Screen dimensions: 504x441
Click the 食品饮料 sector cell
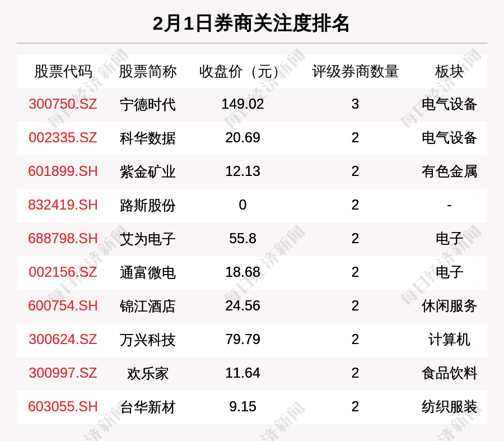tap(449, 373)
